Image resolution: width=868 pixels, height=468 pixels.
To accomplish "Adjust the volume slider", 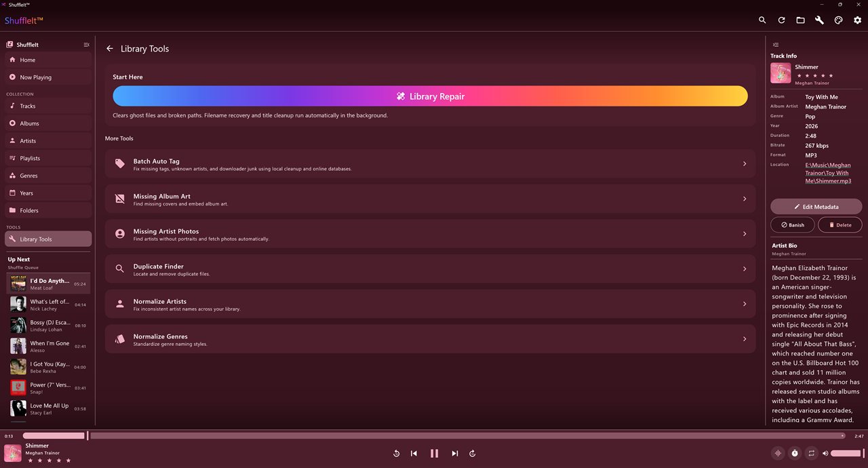I will (x=846, y=453).
